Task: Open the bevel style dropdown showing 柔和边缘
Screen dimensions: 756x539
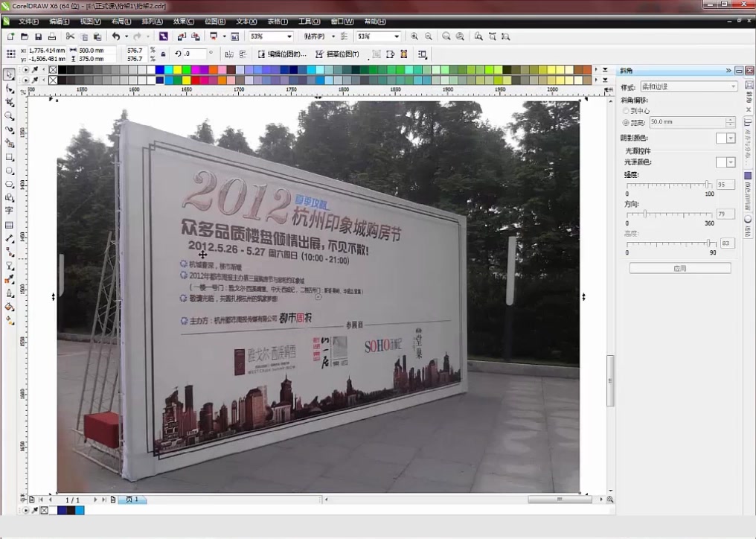Action: [733, 86]
